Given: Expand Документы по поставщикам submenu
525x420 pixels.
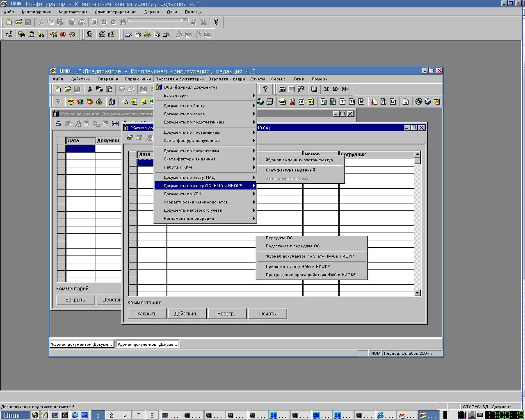Looking at the screenshot, I should click(x=205, y=132).
